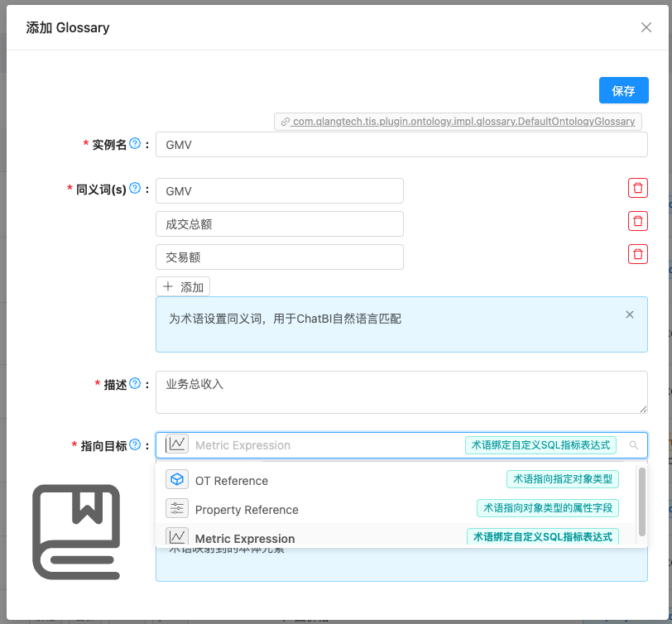Click the hint text 为术语设置同义词
The width and height of the screenshot is (672, 624).
click(x=285, y=319)
